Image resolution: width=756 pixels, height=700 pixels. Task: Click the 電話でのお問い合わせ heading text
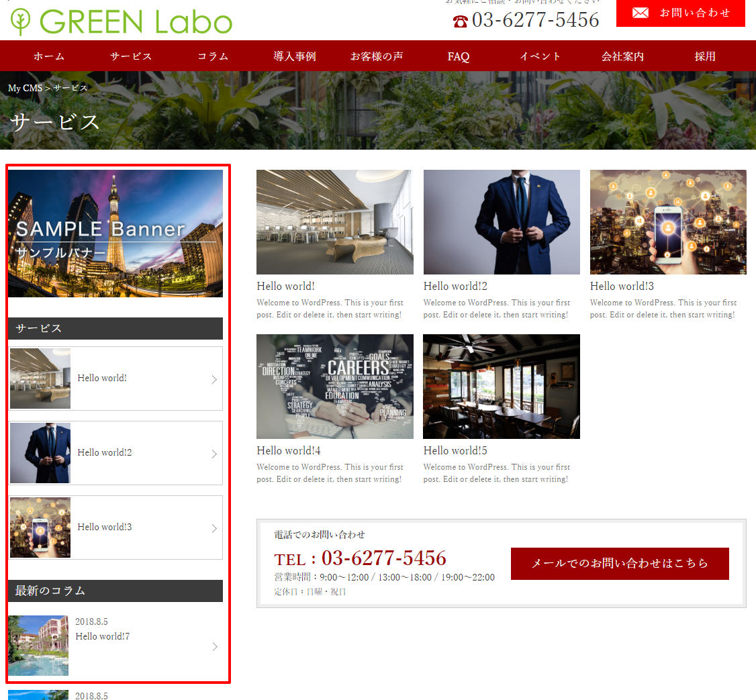pos(319,535)
